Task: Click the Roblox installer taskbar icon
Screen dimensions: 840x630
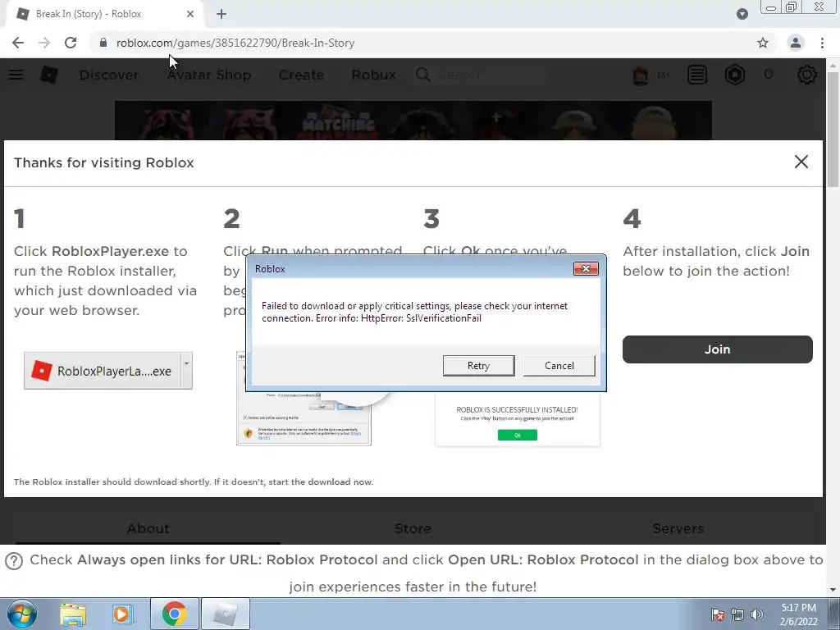Action: [x=226, y=614]
